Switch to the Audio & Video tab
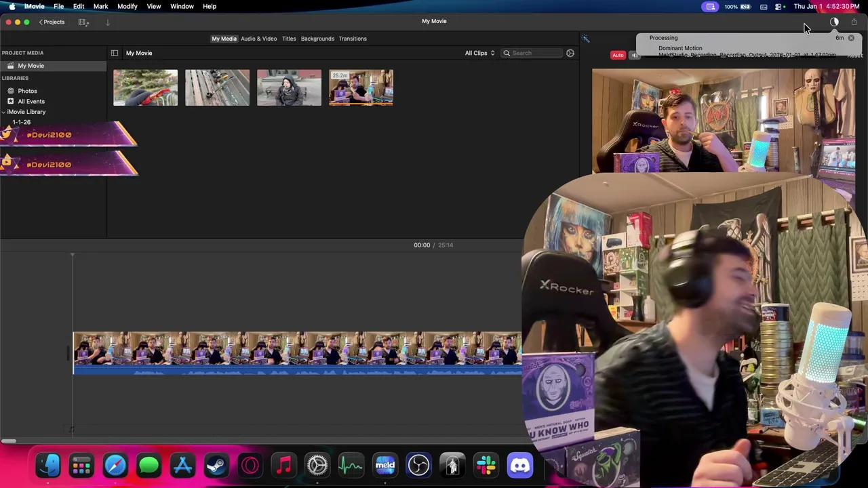868x488 pixels. 258,39
